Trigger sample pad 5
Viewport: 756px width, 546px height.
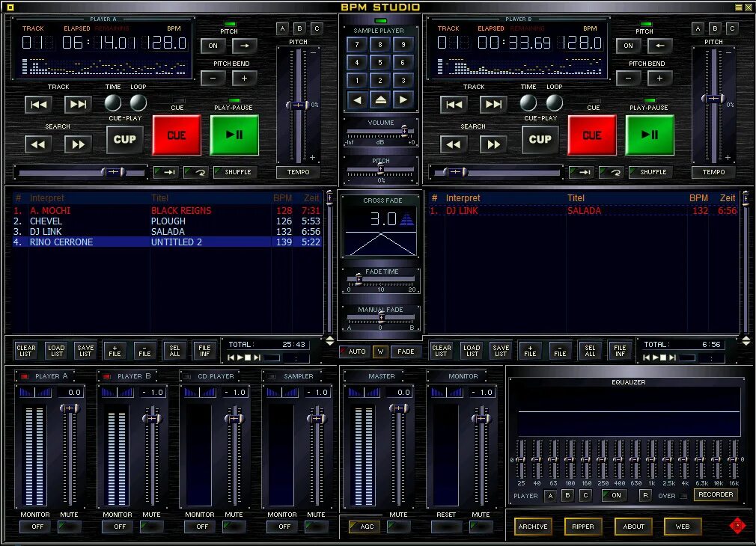[x=380, y=62]
